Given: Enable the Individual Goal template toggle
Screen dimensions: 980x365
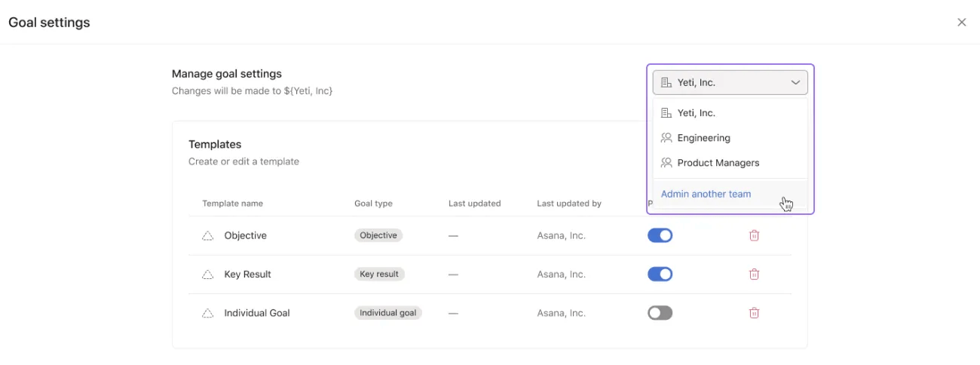Looking at the screenshot, I should [660, 313].
